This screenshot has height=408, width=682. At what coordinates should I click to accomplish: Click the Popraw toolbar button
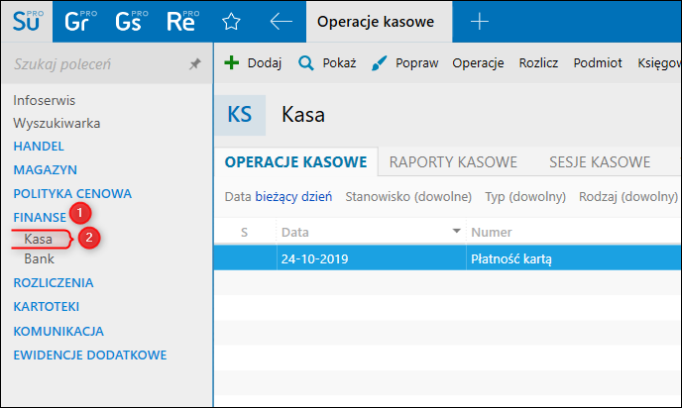point(405,63)
